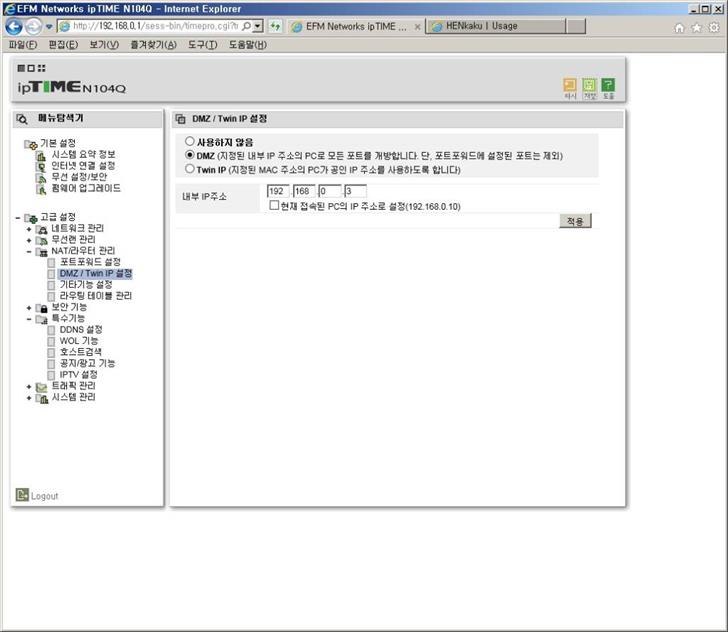Click the Logout icon at bottom left

[x=23, y=495]
